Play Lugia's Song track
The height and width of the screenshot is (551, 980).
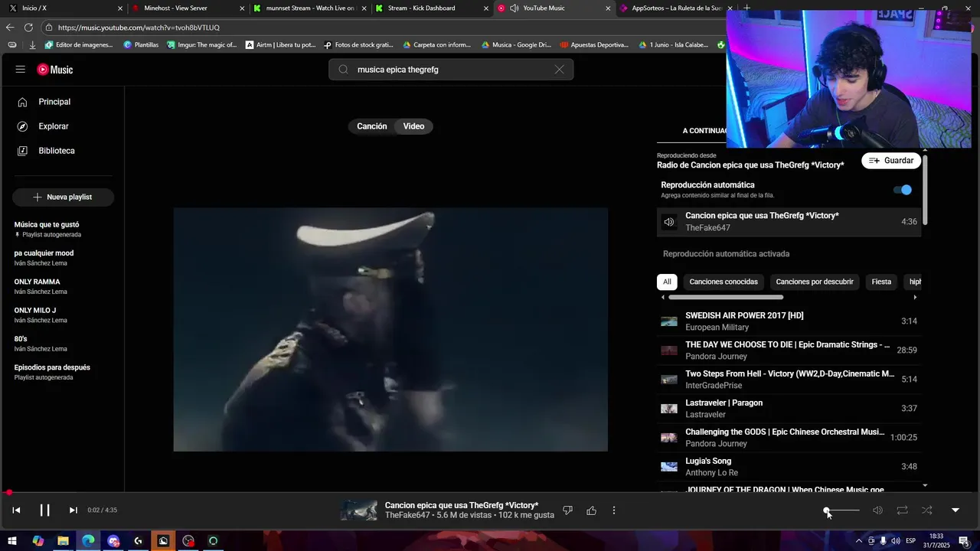[x=789, y=467]
